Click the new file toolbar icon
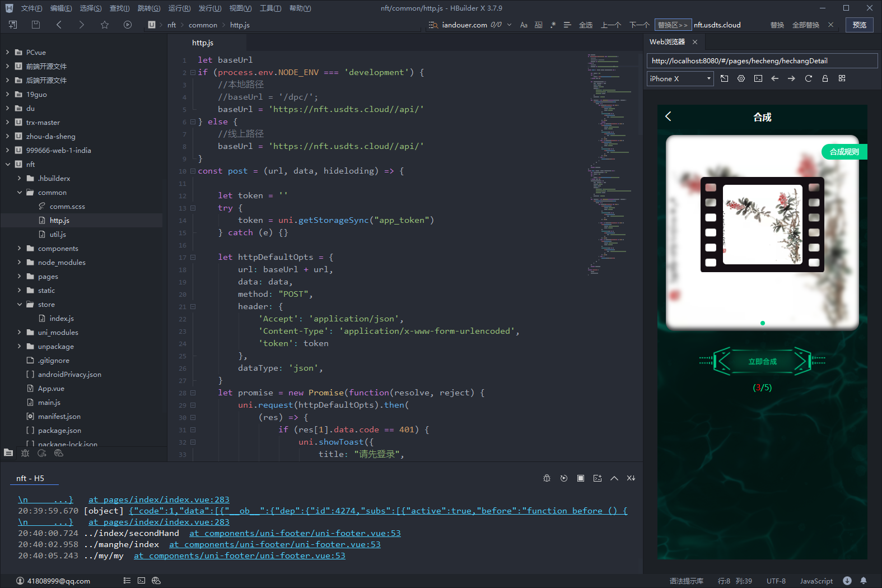Image resolution: width=882 pixels, height=588 pixels. pos(13,25)
